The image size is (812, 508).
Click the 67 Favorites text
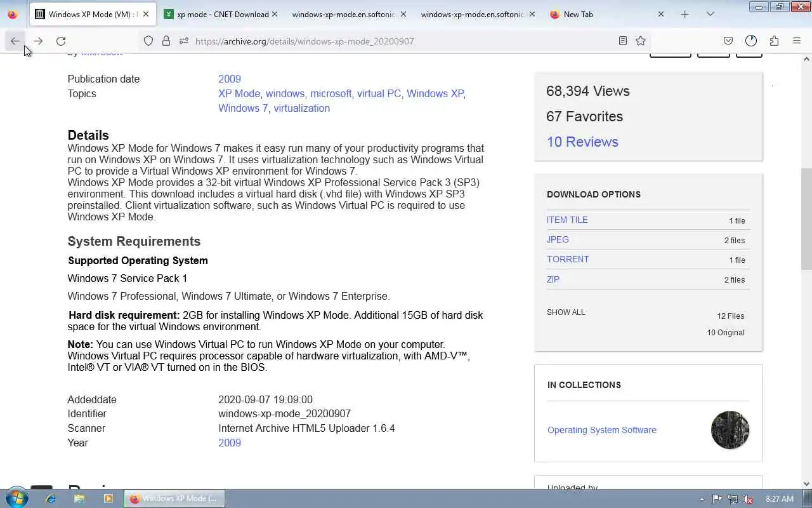point(585,116)
